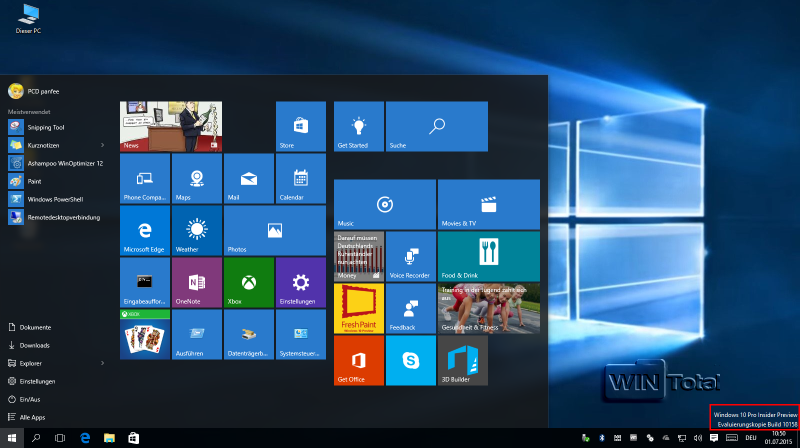Open the Fresh Paint tile

(x=359, y=308)
